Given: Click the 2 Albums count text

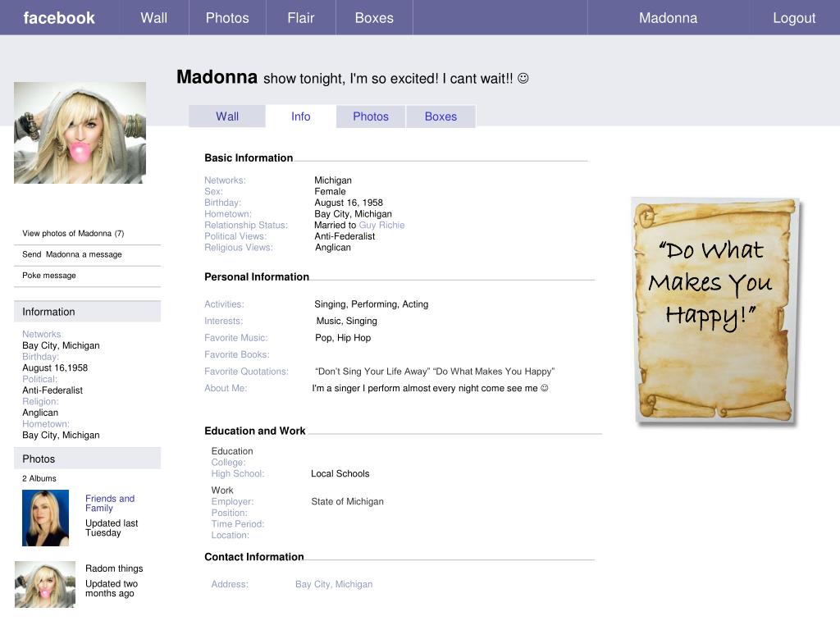Looking at the screenshot, I should click(x=39, y=478).
